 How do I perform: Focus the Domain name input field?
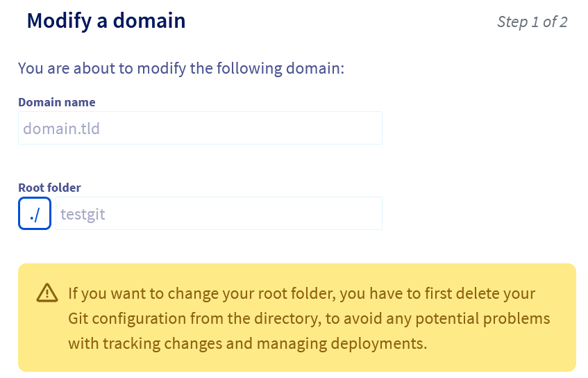tap(200, 128)
